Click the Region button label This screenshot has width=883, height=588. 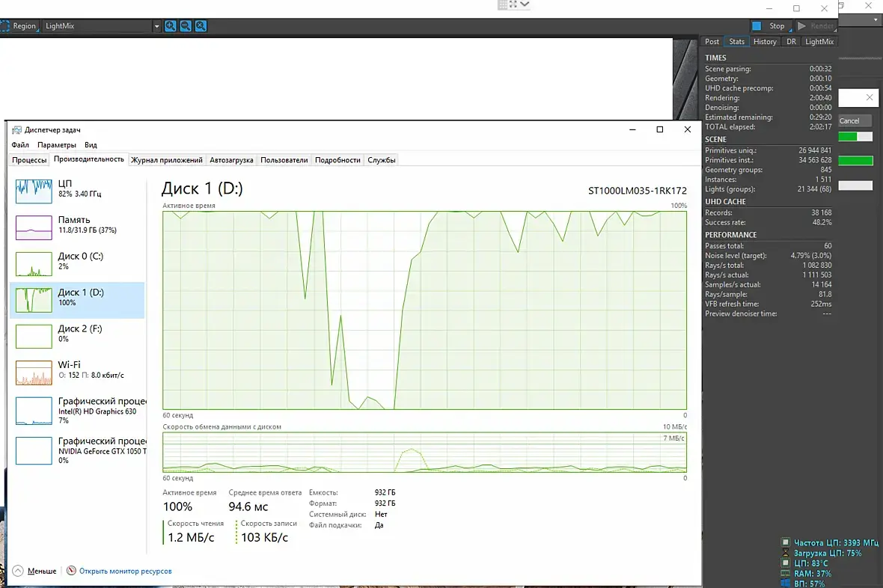click(x=24, y=26)
